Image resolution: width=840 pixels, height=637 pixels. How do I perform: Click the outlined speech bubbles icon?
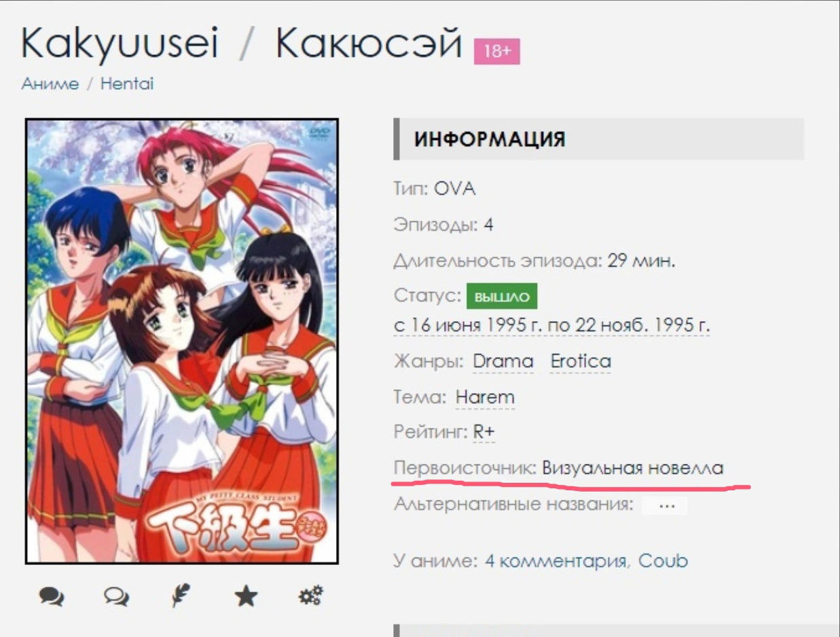[116, 597]
